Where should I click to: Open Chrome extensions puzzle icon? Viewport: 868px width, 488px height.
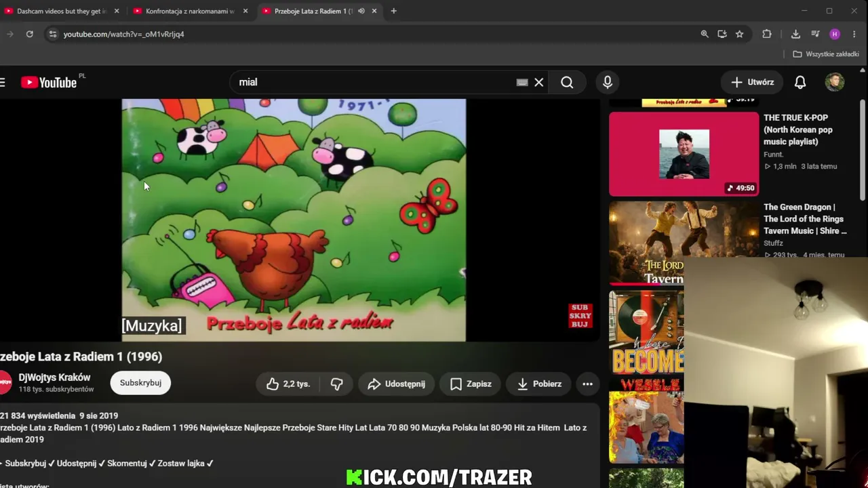coord(767,34)
